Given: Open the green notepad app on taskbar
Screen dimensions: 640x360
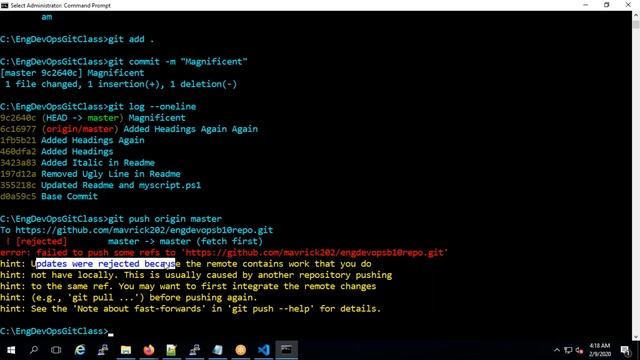Looking at the screenshot, I should click(x=171, y=350).
